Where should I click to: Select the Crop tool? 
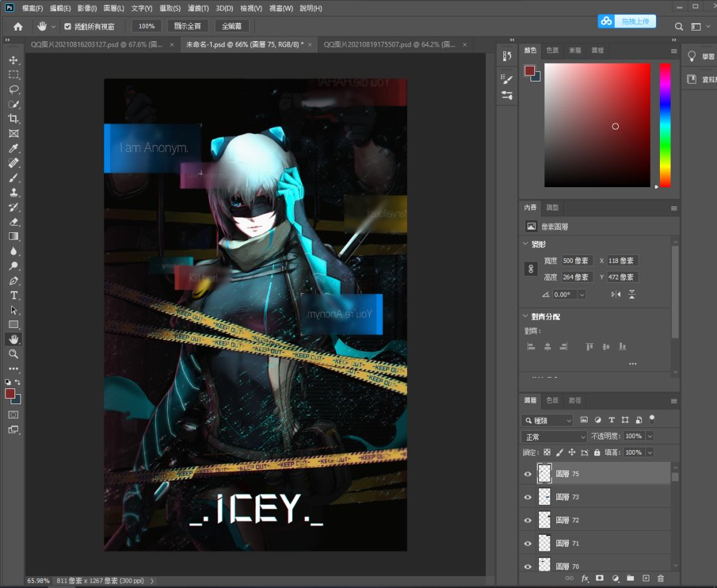point(14,119)
